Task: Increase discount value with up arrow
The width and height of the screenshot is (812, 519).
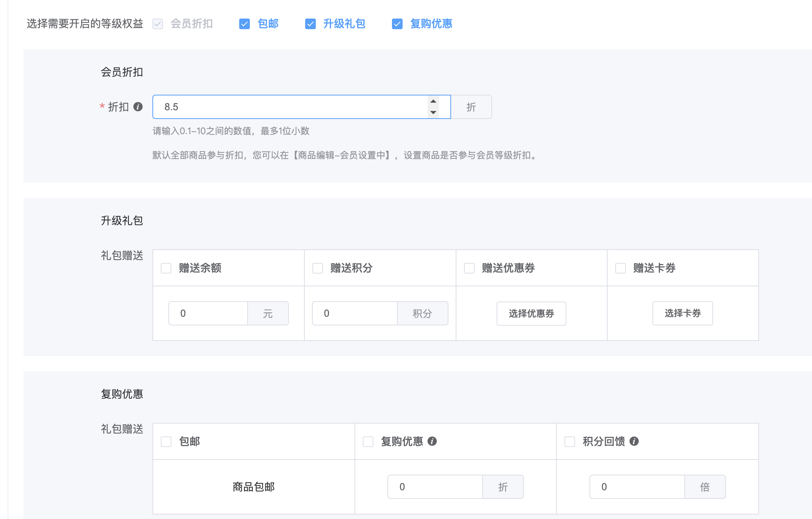Action: coord(433,101)
